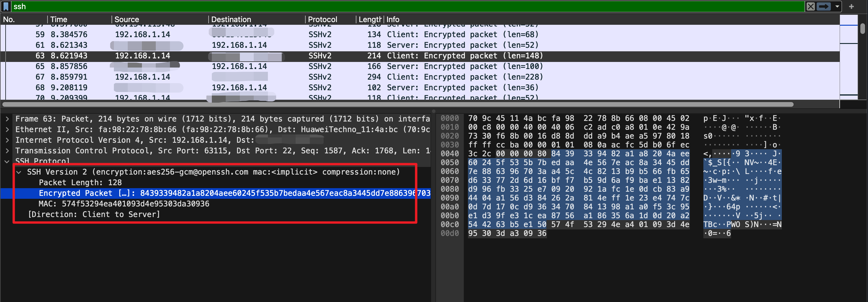The width and height of the screenshot is (868, 302).
Task: Select packet 67 with len=228
Action: coord(420,77)
